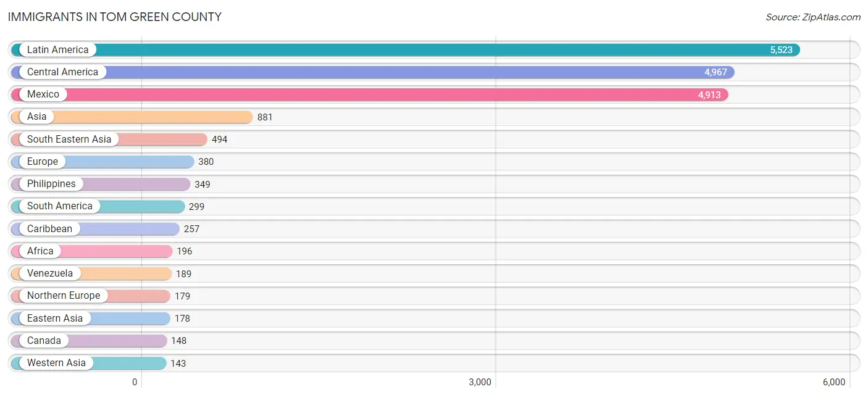The image size is (868, 397).
Task: Select the 881 value next to Asia
Action: pos(265,117)
